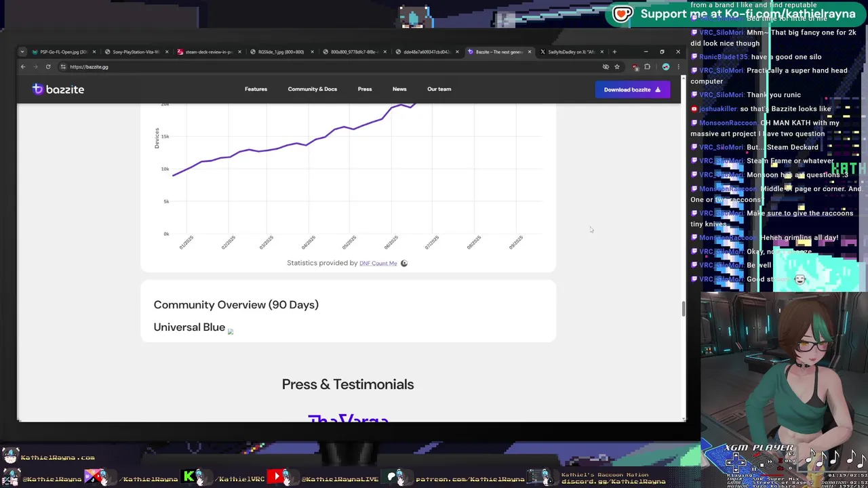Close the SadlyItsDadley X tab
Viewport: 868px width, 488px height.
point(601,52)
